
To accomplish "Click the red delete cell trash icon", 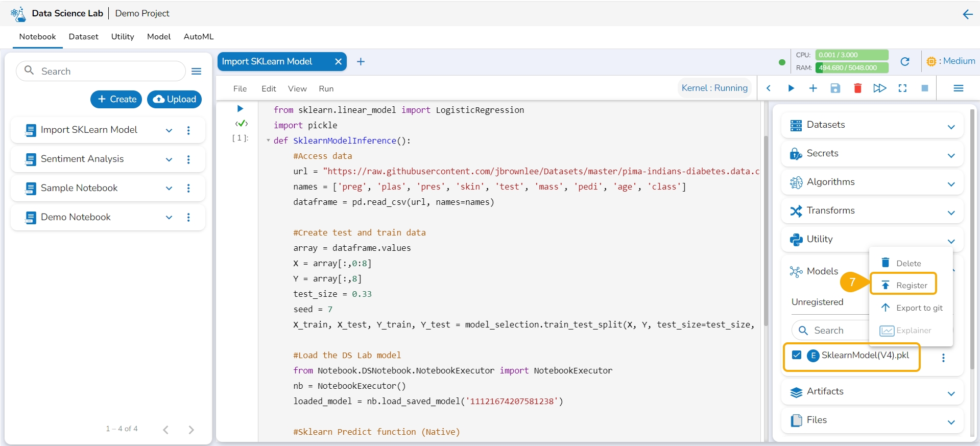I will click(857, 88).
